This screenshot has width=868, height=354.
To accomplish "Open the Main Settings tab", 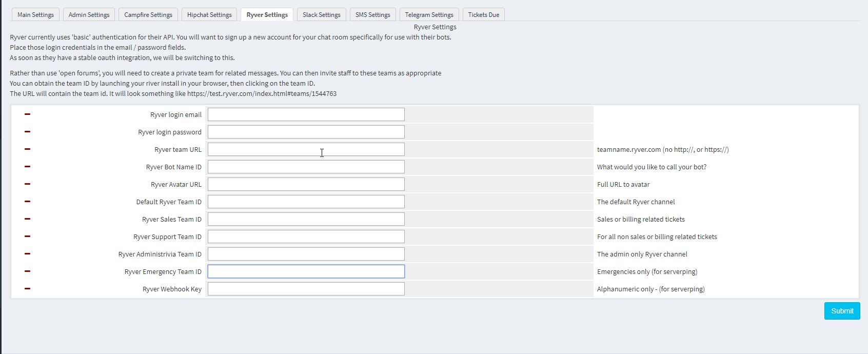I will tap(35, 14).
